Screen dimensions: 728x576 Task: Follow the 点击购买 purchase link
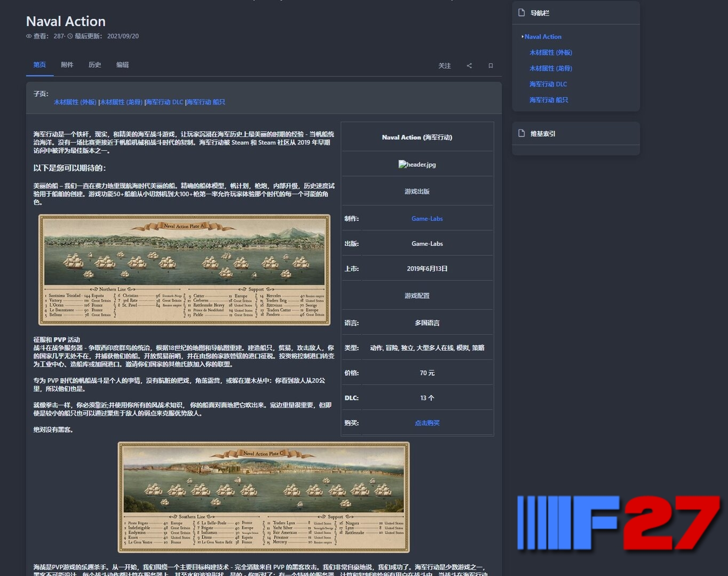(428, 423)
